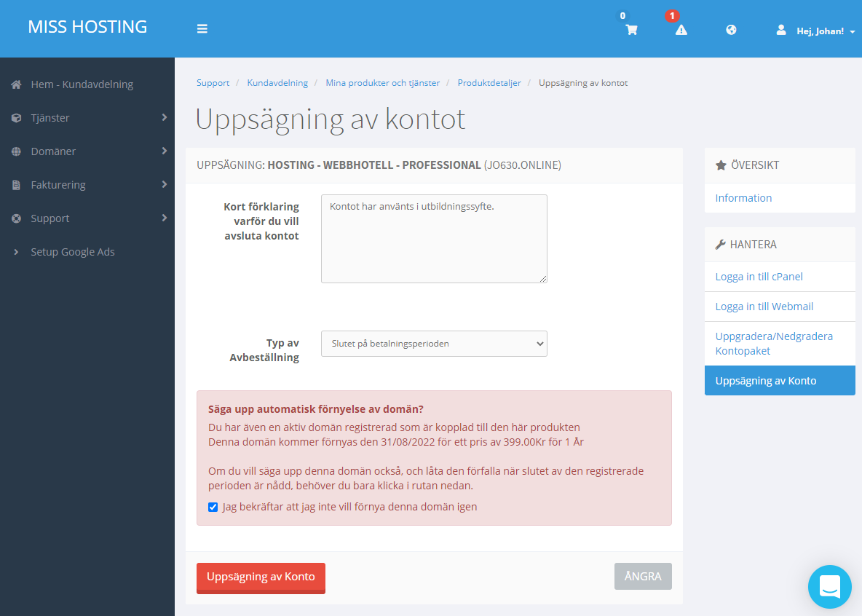
Task: View the warning notifications icon
Action: (x=681, y=30)
